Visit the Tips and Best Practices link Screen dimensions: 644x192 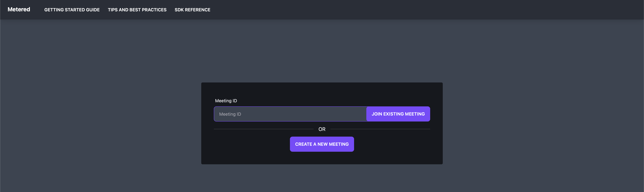pos(137,10)
